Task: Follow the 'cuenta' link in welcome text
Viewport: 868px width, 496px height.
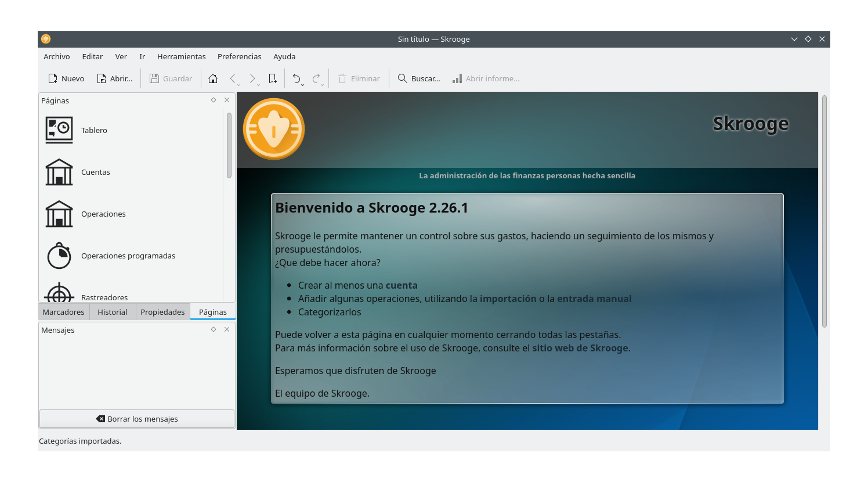Action: click(x=402, y=285)
